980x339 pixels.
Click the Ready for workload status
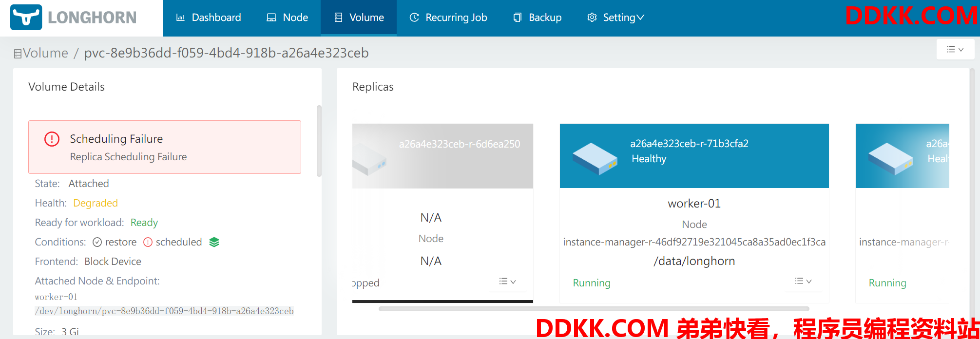point(144,223)
